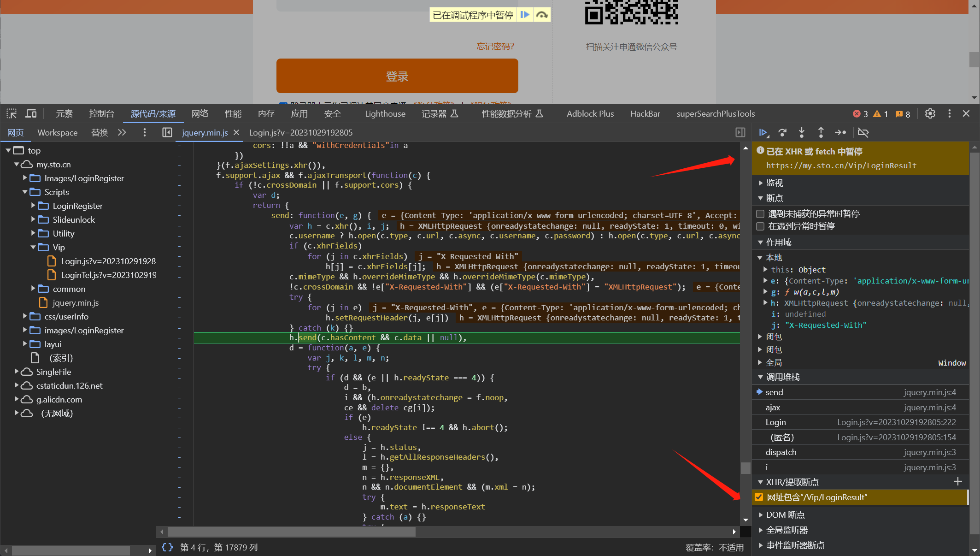Pretty print the source with braces icon
Screen dimensions: 980x556
point(167,547)
